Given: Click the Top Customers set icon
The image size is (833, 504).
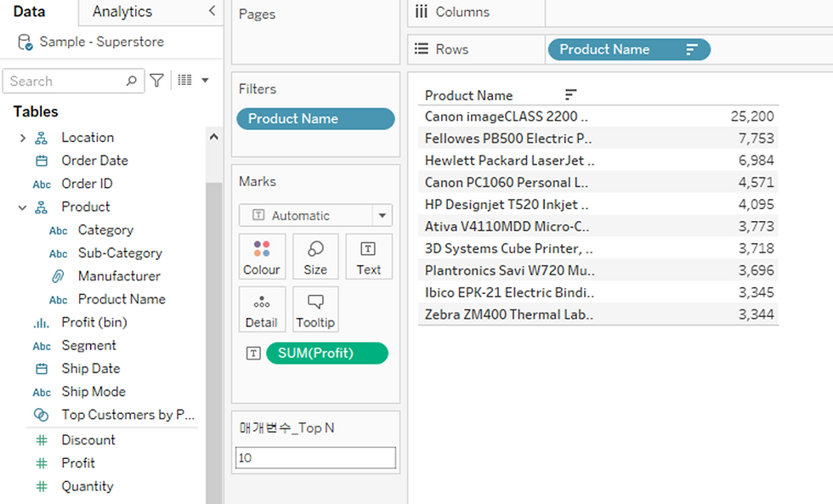Looking at the screenshot, I should click(x=42, y=415).
